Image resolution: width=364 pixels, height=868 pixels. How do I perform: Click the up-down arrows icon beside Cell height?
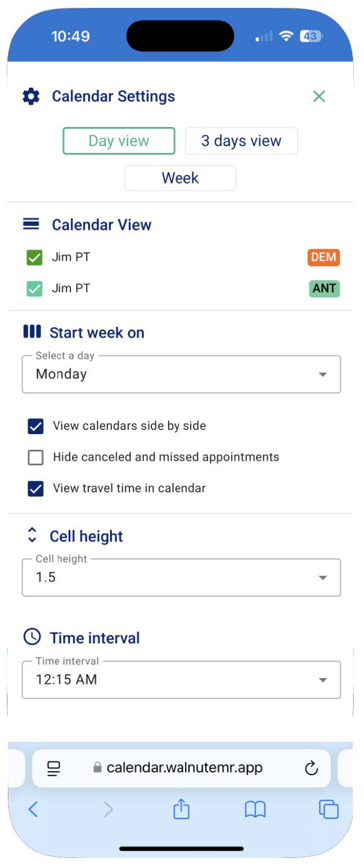point(32,535)
